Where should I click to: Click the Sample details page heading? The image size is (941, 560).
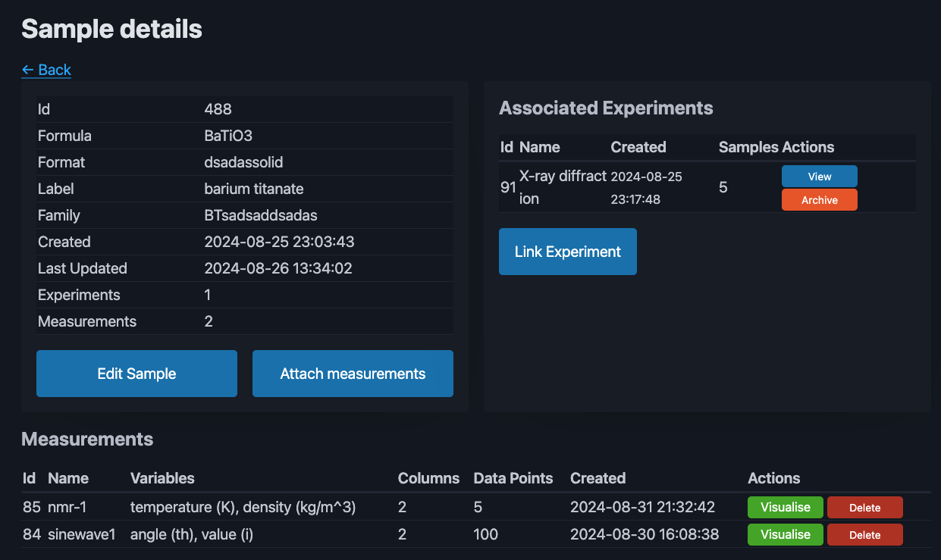click(111, 29)
